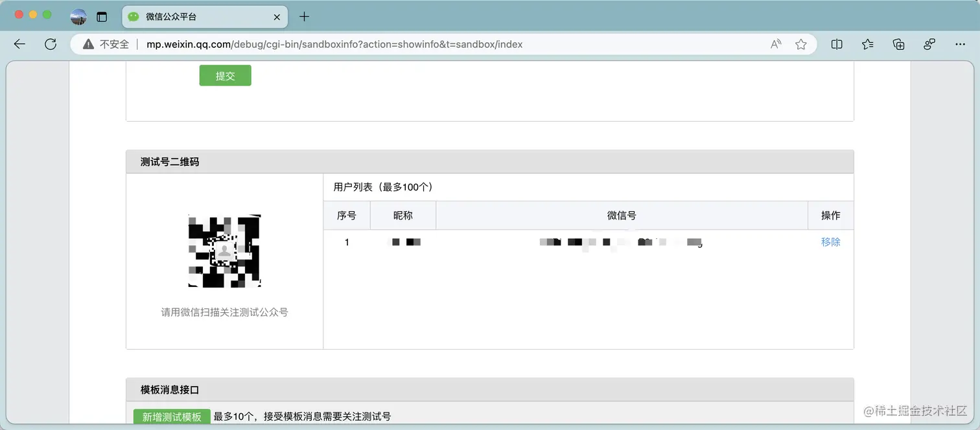Click the browser Back navigation arrow
Viewport: 980px width, 430px height.
coord(19,44)
